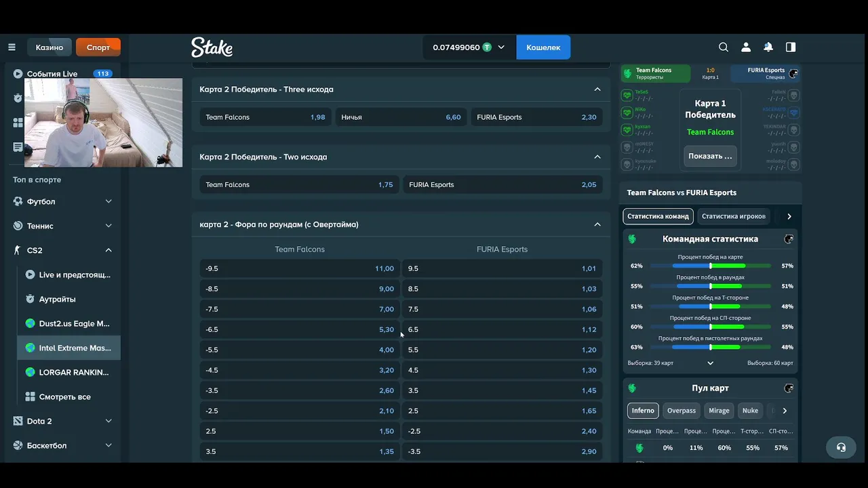Toggle the side panel layout icon

pyautogui.click(x=791, y=47)
